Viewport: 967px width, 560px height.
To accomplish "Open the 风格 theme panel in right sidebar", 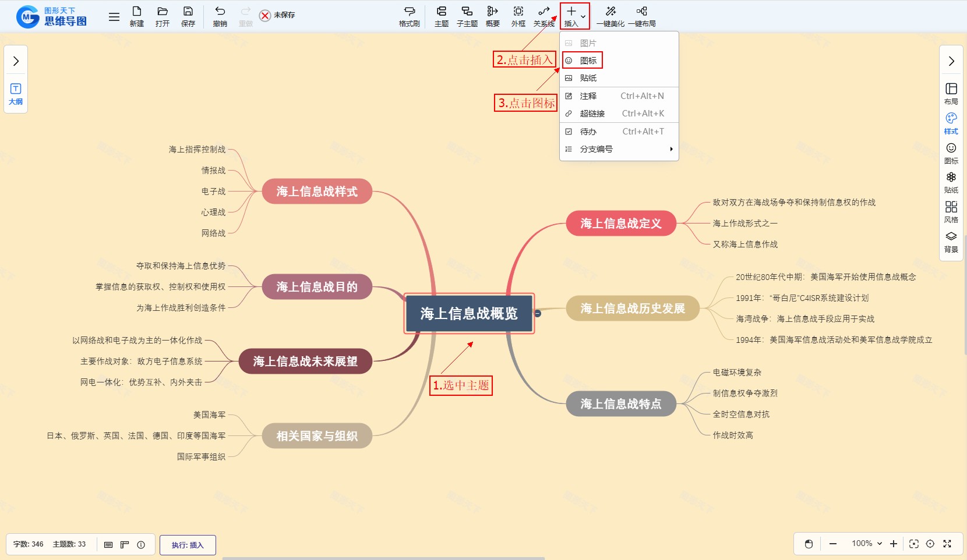I will click(951, 211).
